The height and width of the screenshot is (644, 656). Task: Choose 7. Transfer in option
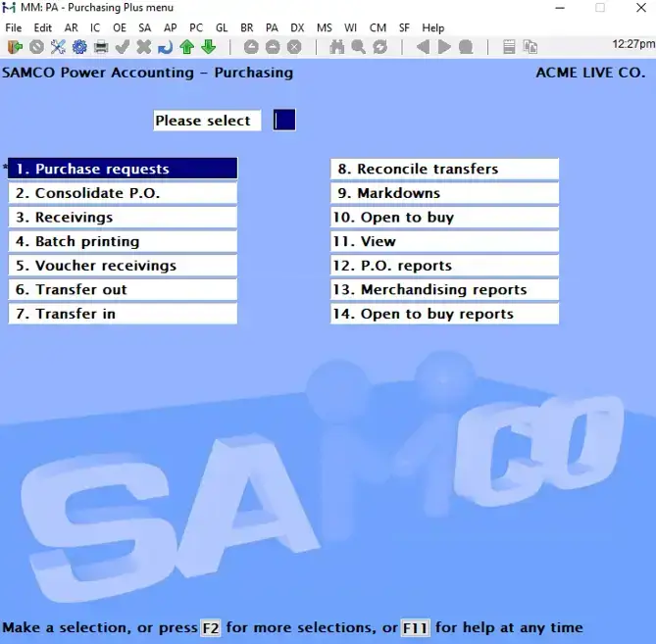[x=123, y=314]
